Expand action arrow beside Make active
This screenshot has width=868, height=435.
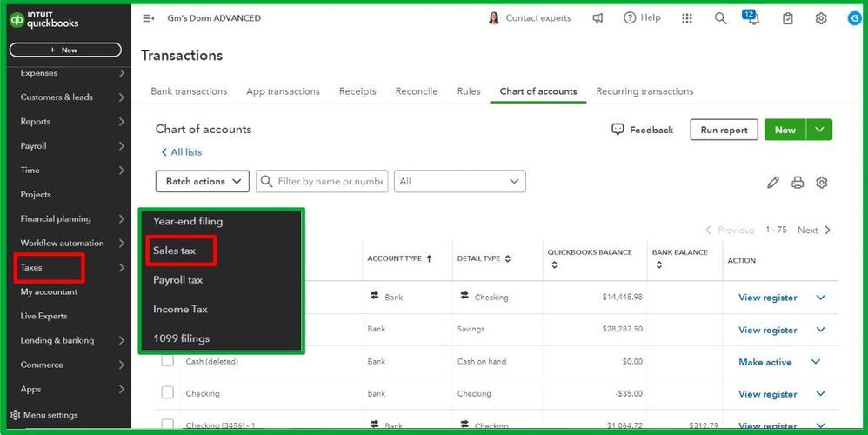(x=816, y=362)
